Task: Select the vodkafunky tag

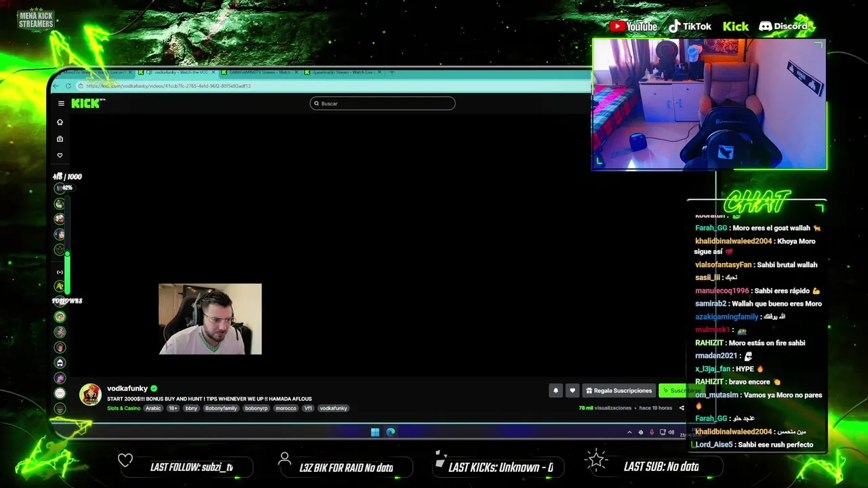Action: 333,408
